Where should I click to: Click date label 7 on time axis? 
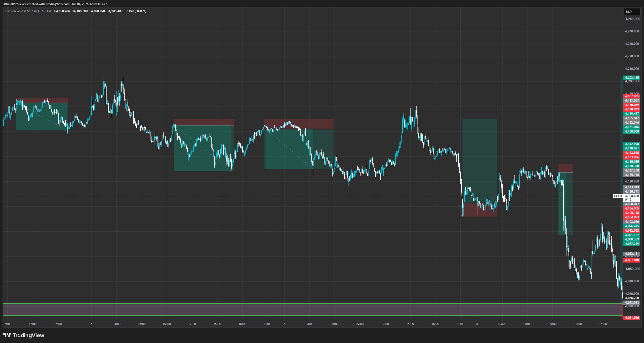click(x=284, y=324)
